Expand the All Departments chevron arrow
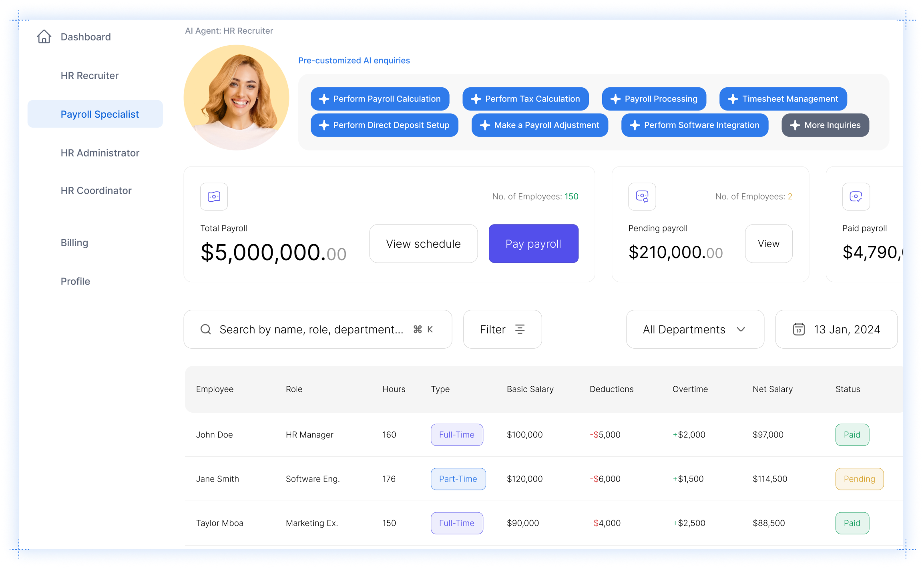This screenshot has height=568, width=924. pyautogui.click(x=741, y=329)
